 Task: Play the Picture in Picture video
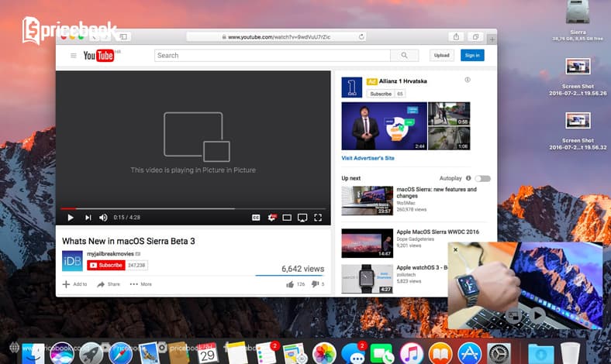pyautogui.click(x=538, y=314)
